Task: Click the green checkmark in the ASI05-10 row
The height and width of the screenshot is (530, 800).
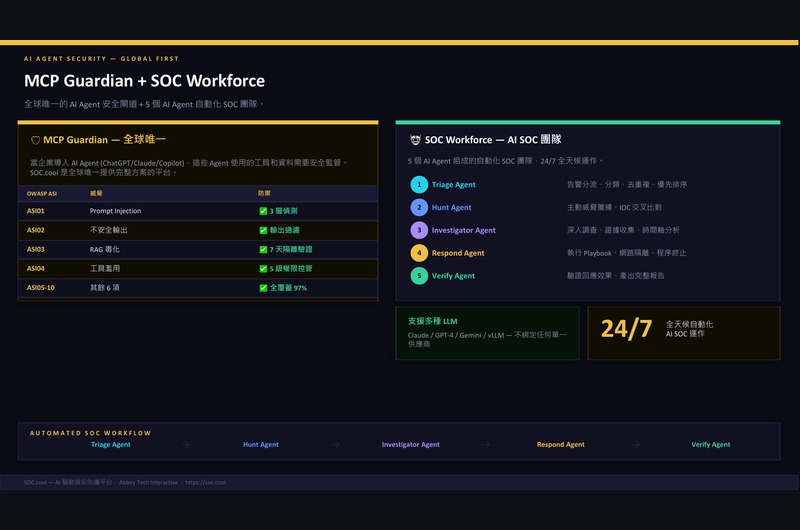Action: pos(263,288)
